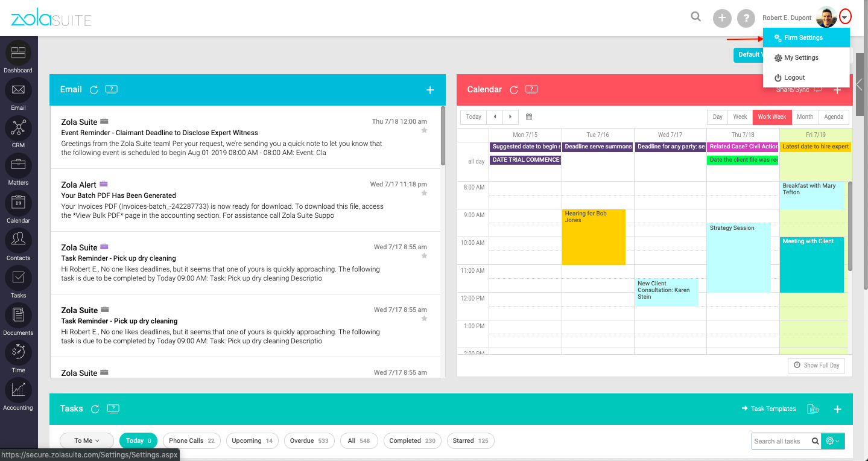Click the search magnifier in header
Image resolution: width=868 pixels, height=461 pixels.
696,17
